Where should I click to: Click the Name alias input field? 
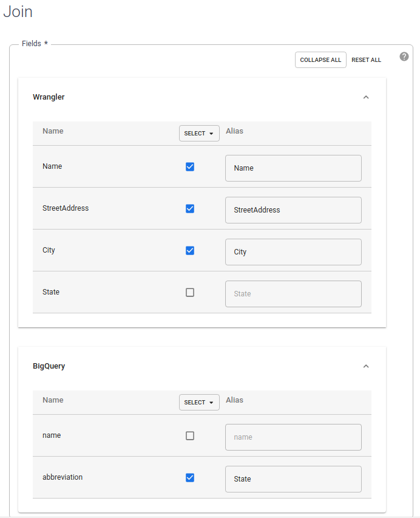(x=293, y=168)
